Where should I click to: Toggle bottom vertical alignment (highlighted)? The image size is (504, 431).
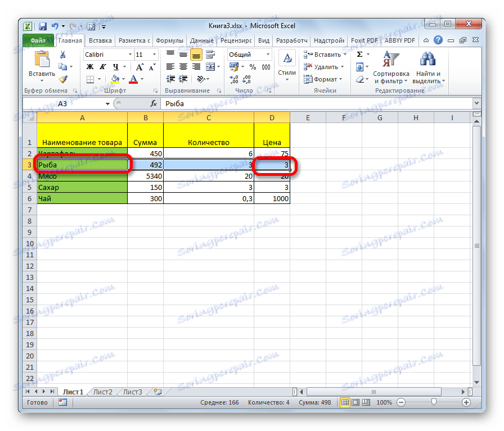(x=196, y=55)
